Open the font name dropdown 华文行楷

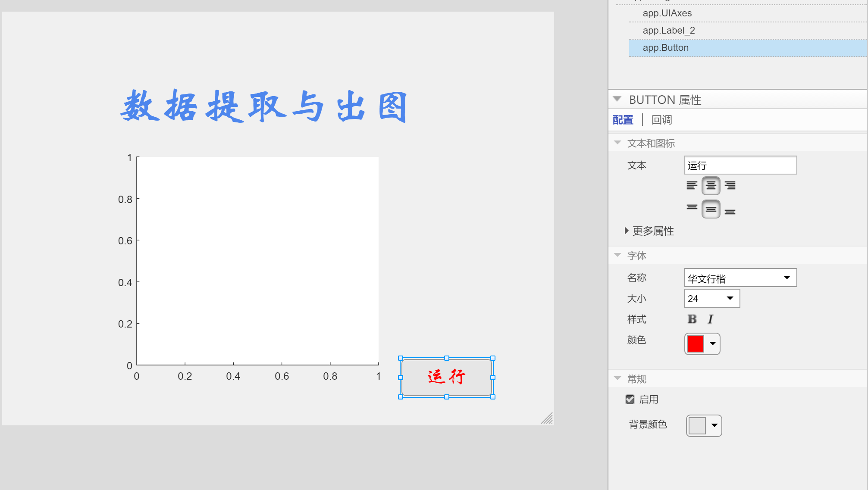(787, 278)
